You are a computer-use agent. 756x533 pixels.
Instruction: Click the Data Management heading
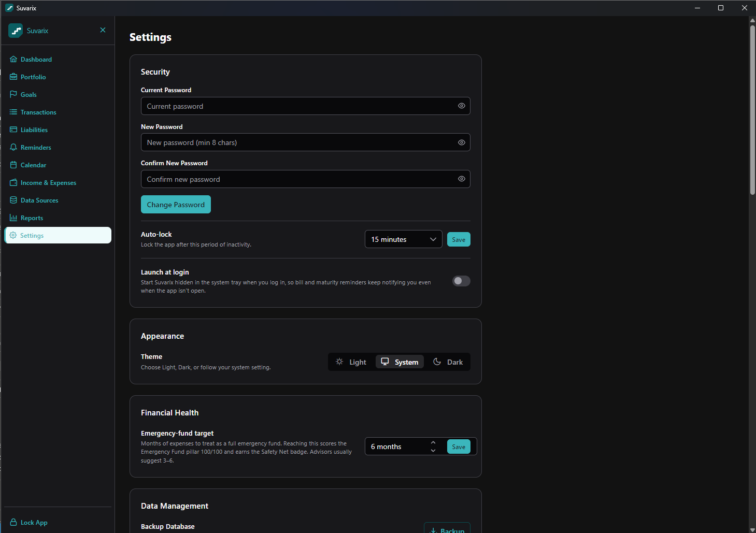tap(175, 506)
